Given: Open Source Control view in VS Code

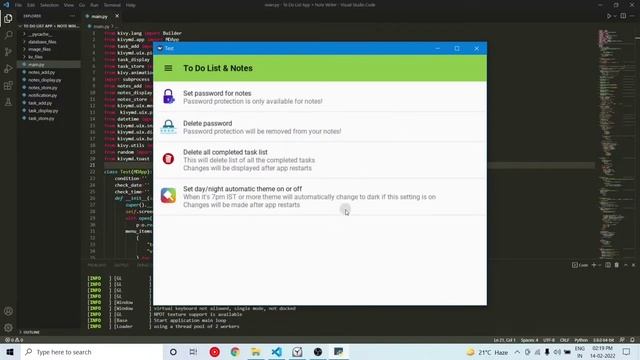Looking at the screenshot, I should point(8,52).
